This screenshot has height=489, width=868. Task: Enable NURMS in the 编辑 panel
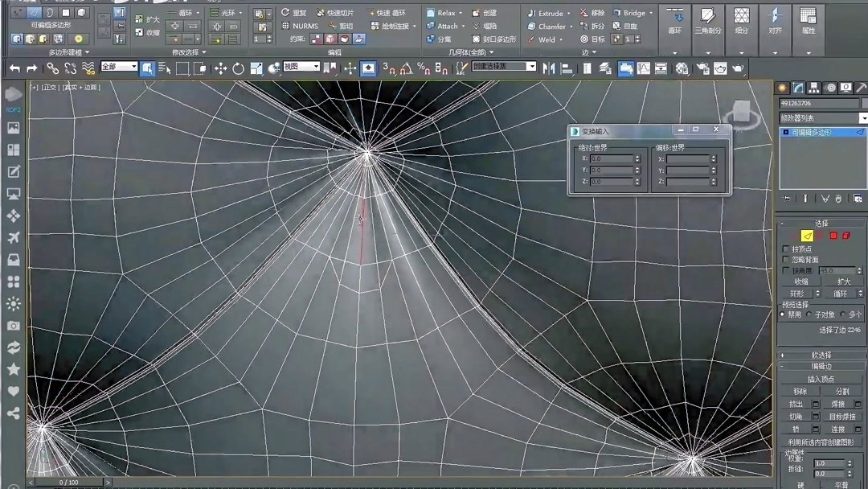click(306, 27)
